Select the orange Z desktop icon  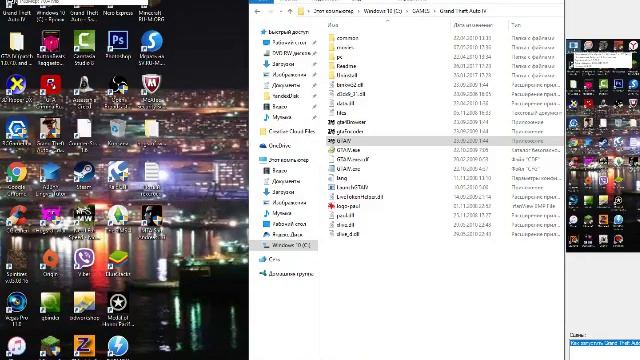84,347
